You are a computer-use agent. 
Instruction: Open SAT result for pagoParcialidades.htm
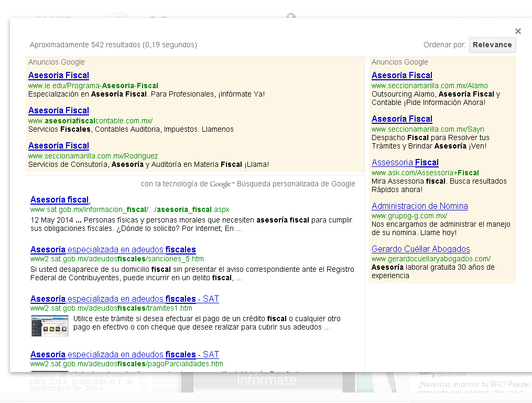125,354
